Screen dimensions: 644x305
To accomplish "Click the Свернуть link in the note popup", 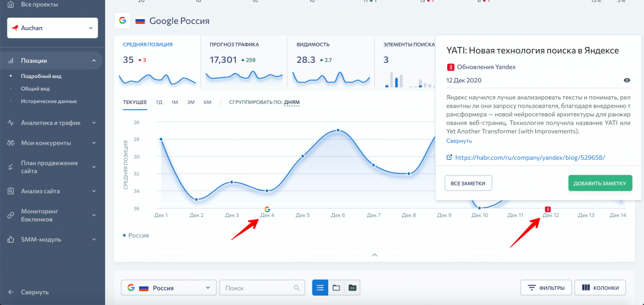I will [458, 141].
